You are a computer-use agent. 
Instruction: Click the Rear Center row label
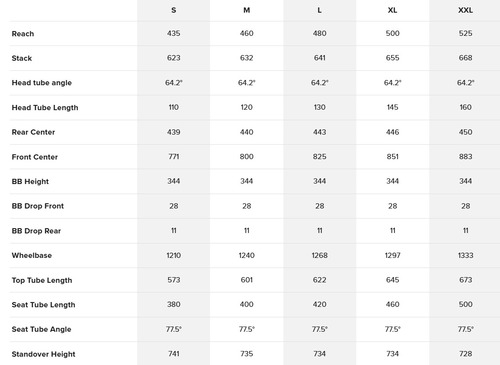(33, 132)
